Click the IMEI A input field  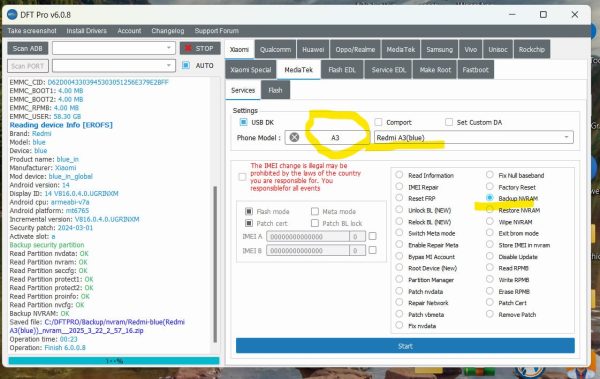click(308, 237)
